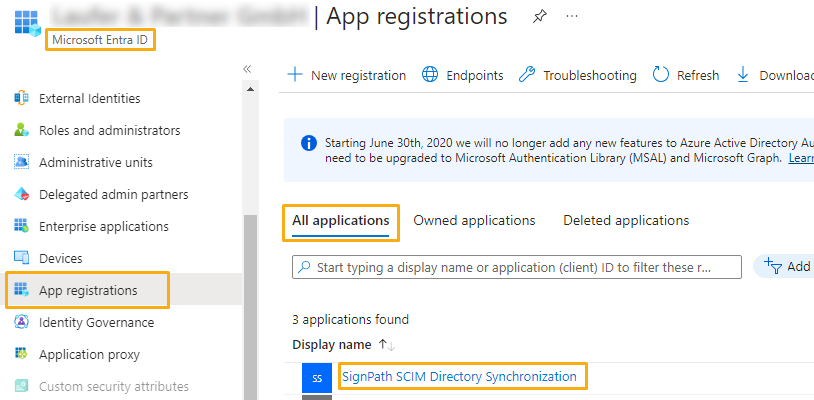The image size is (814, 400).
Task: Refresh the app registrations list
Action: coord(686,75)
